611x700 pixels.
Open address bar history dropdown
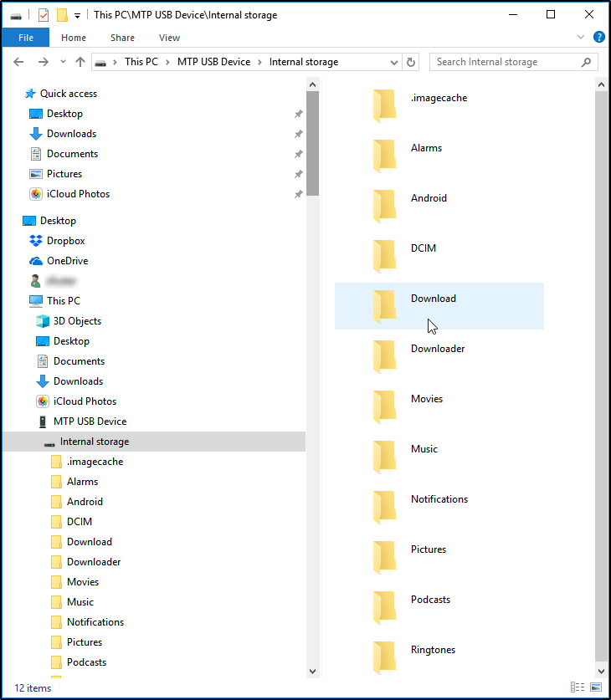pyautogui.click(x=394, y=62)
